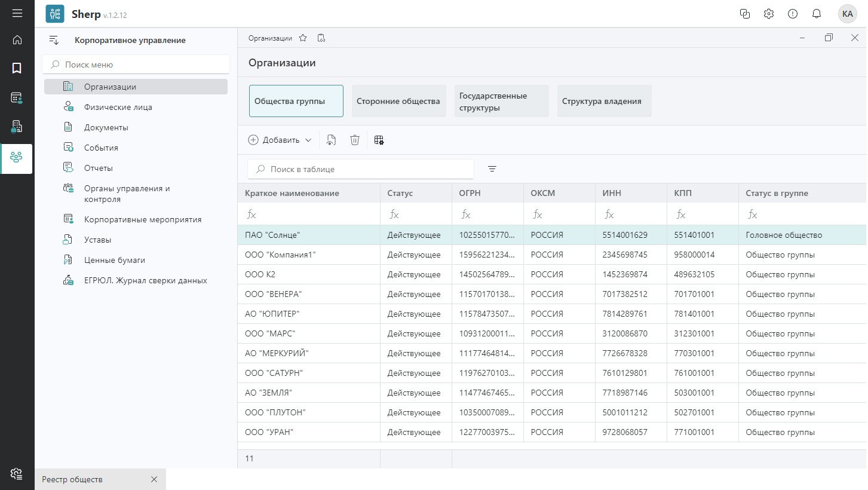Close the Реестр обществ bottom tab

click(x=154, y=479)
